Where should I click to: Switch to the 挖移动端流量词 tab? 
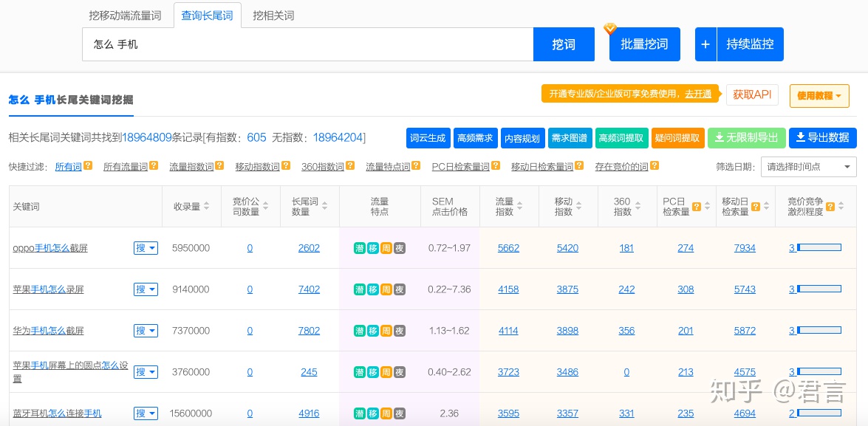tap(124, 16)
